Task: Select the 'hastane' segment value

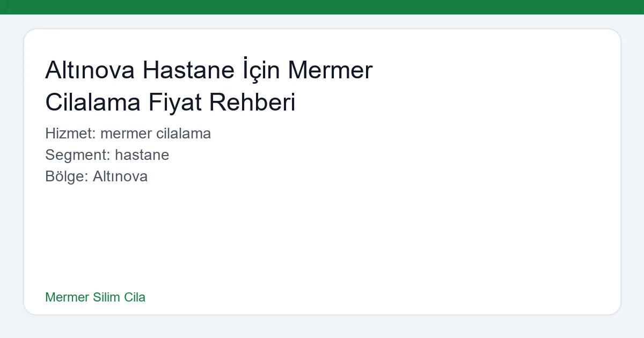Action: [142, 155]
